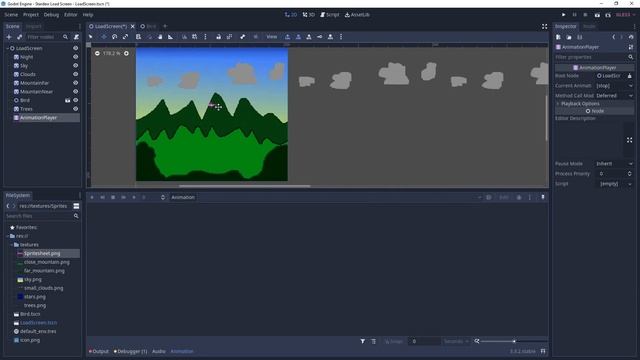Viewport: 640px width, 360px height.
Task: Step the Process Priority value
Action: (629, 174)
